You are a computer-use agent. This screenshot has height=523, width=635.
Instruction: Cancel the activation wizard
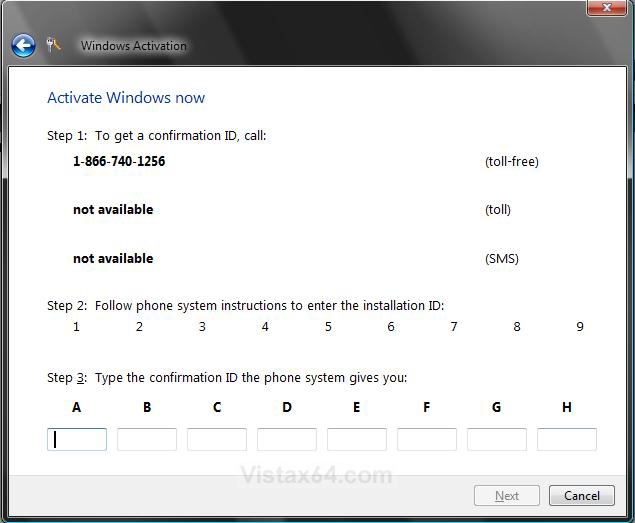tap(582, 495)
